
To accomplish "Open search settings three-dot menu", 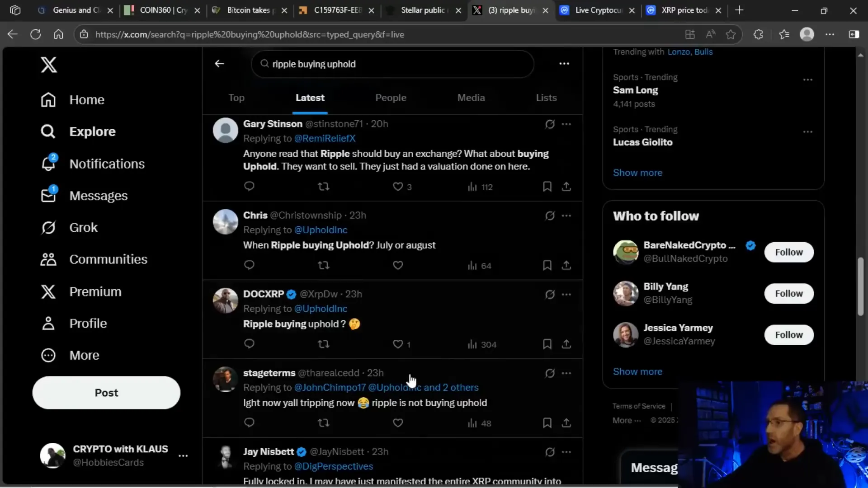I will tap(564, 64).
